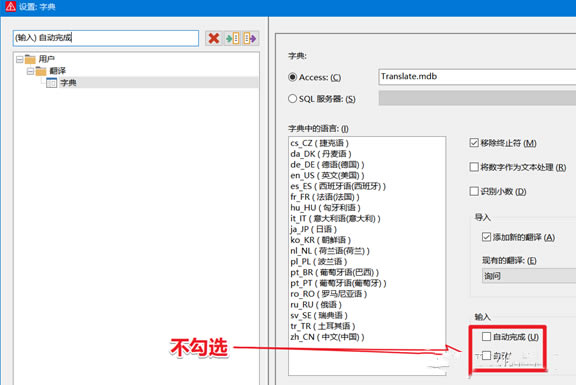The image size is (576, 385).
Task: Select sv_SE (瑞典语) in language list
Action: tap(319, 315)
